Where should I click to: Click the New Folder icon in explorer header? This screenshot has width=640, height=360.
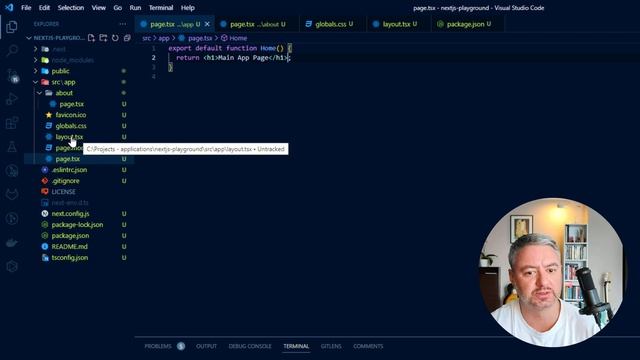[x=103, y=38]
